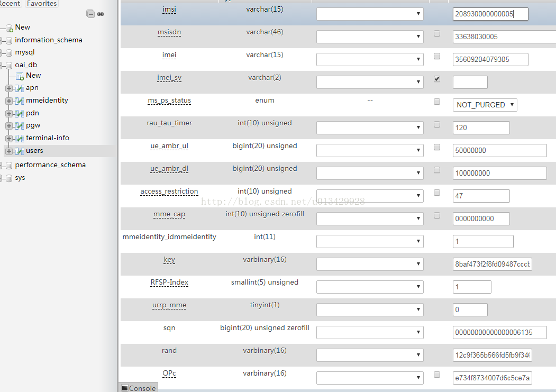Toggle the ue_ambr_ul Null checkbox
Image resolution: width=556 pixels, height=392 pixels.
437,147
